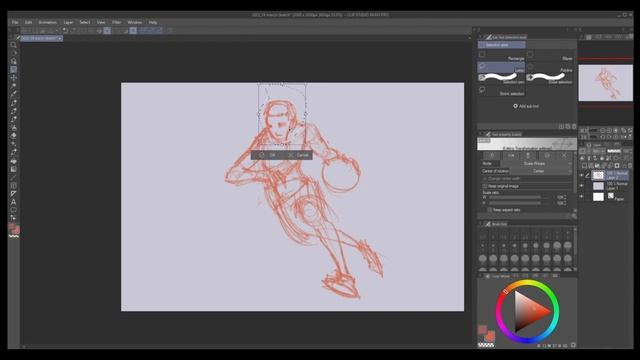Image resolution: width=640 pixels, height=360 pixels.
Task: Select the Correct line tool
Action: 13,218
